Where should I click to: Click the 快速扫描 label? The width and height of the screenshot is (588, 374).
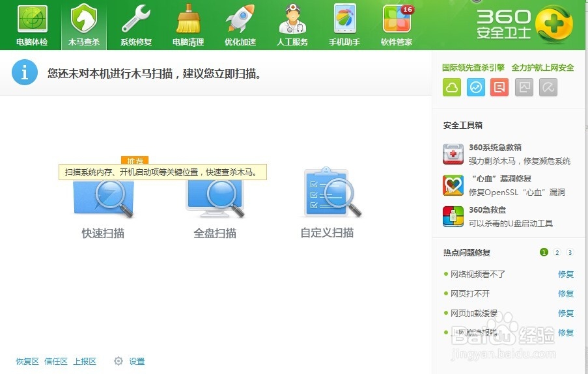[103, 233]
